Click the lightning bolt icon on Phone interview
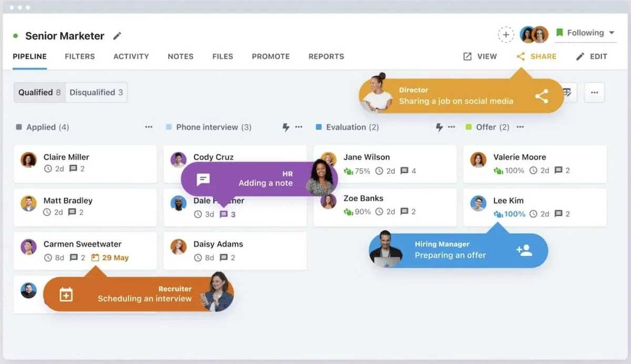The height and width of the screenshot is (364, 631). click(x=286, y=127)
